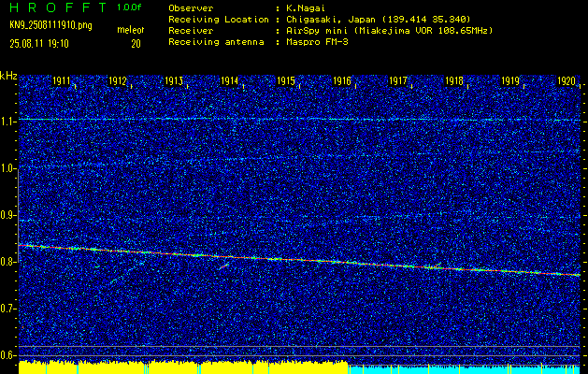588x374 pixels.
Task: Select observer name K.Nagai
Action: [x=306, y=7]
